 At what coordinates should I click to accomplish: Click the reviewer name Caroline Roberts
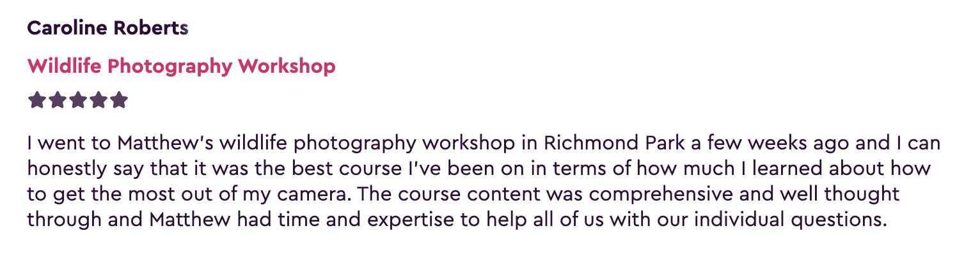[108, 28]
